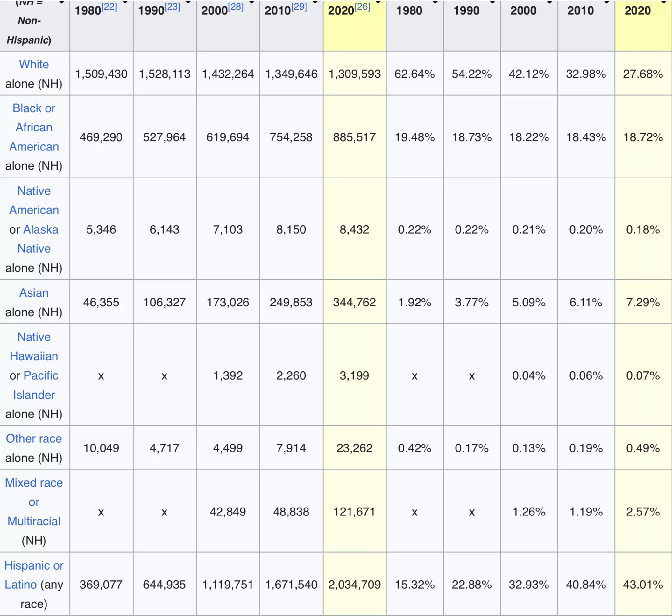Sort by 2010 percentage column header
The width and height of the screenshot is (672, 616).
pos(586,25)
